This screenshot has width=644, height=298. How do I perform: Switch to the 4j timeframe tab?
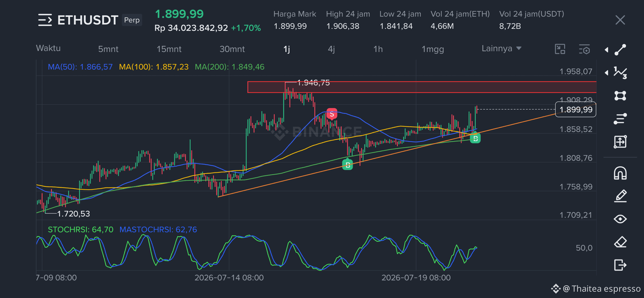tap(331, 49)
